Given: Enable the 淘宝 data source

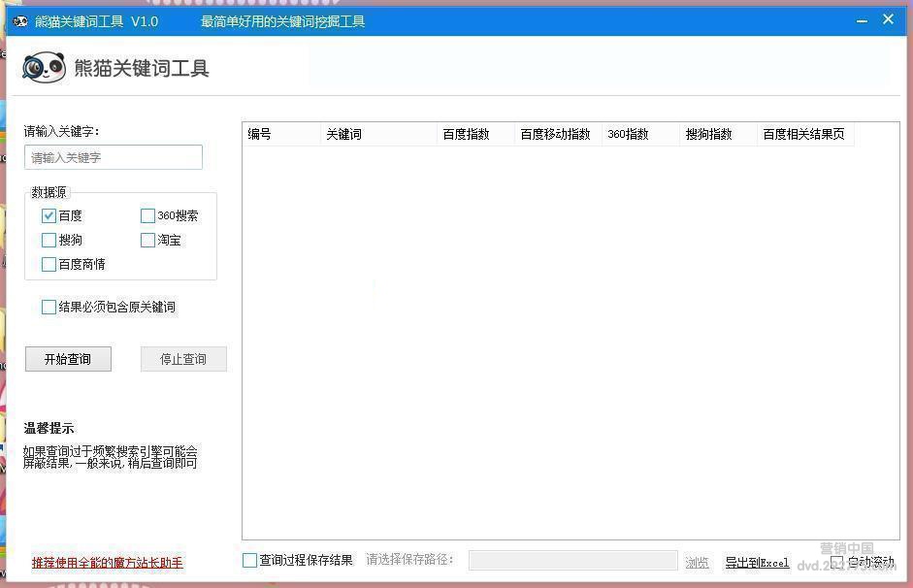Looking at the screenshot, I should pyautogui.click(x=147, y=240).
